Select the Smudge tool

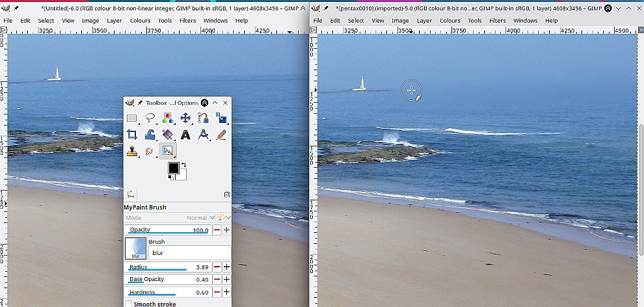coord(150,151)
